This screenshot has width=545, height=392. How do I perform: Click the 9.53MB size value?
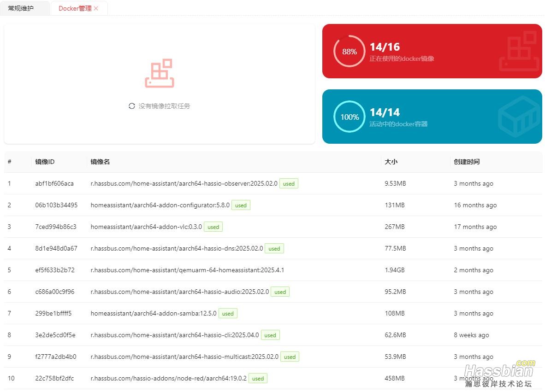coord(395,183)
